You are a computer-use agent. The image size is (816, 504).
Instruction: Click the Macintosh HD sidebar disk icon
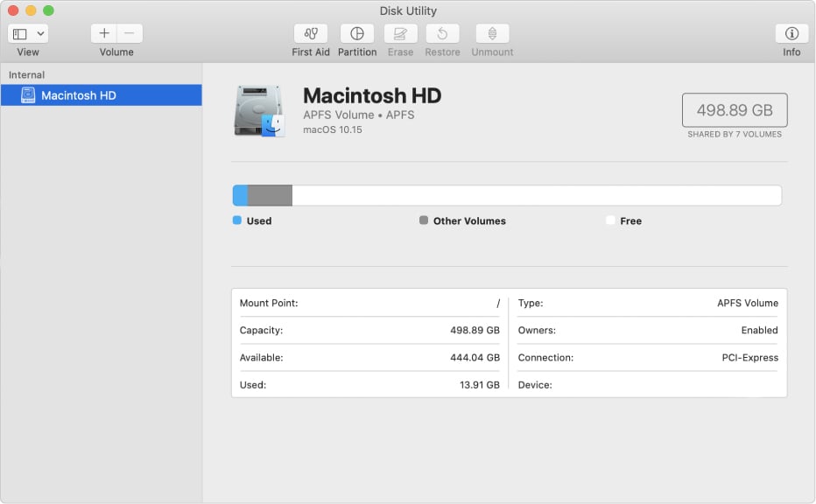(28, 95)
